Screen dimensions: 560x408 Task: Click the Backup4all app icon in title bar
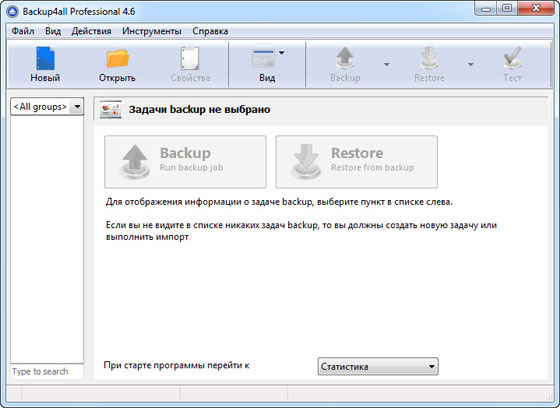pos(12,12)
